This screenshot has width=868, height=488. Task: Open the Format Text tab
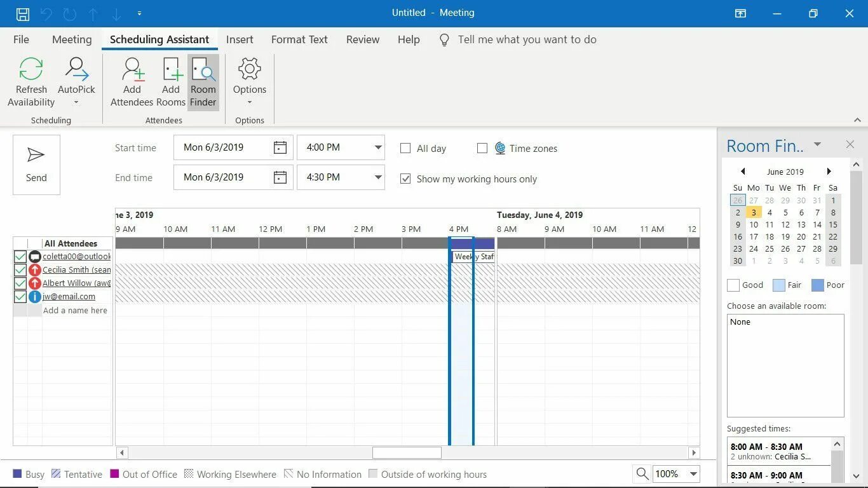click(299, 39)
